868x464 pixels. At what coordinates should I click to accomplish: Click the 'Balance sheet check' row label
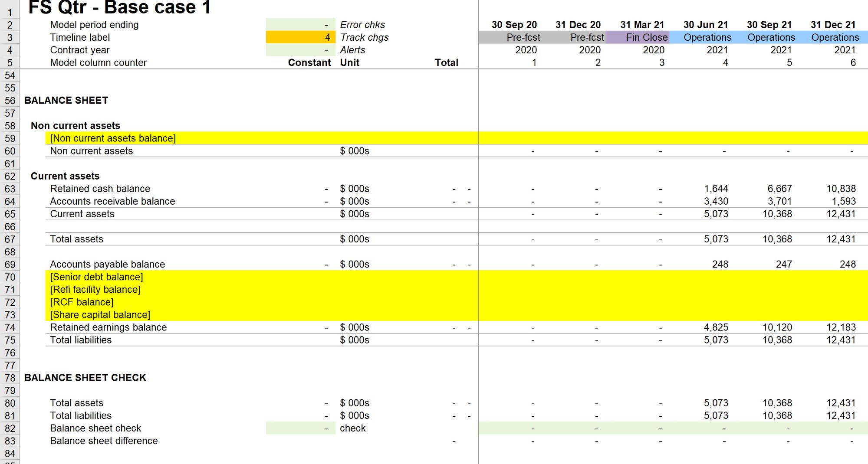tap(95, 428)
